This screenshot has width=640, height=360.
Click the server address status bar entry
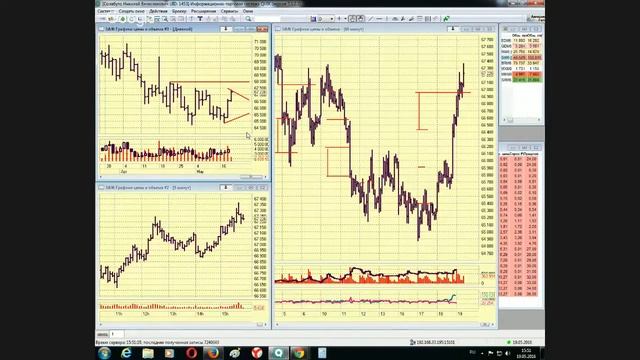432,342
